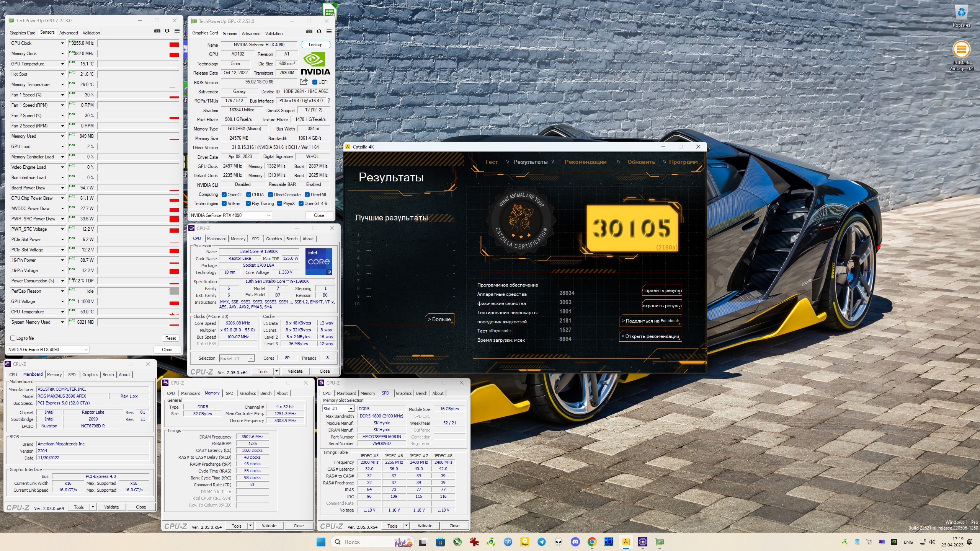Click Открыть рекомендации button in Catzilla
This screenshot has height=551, width=980.
point(650,336)
